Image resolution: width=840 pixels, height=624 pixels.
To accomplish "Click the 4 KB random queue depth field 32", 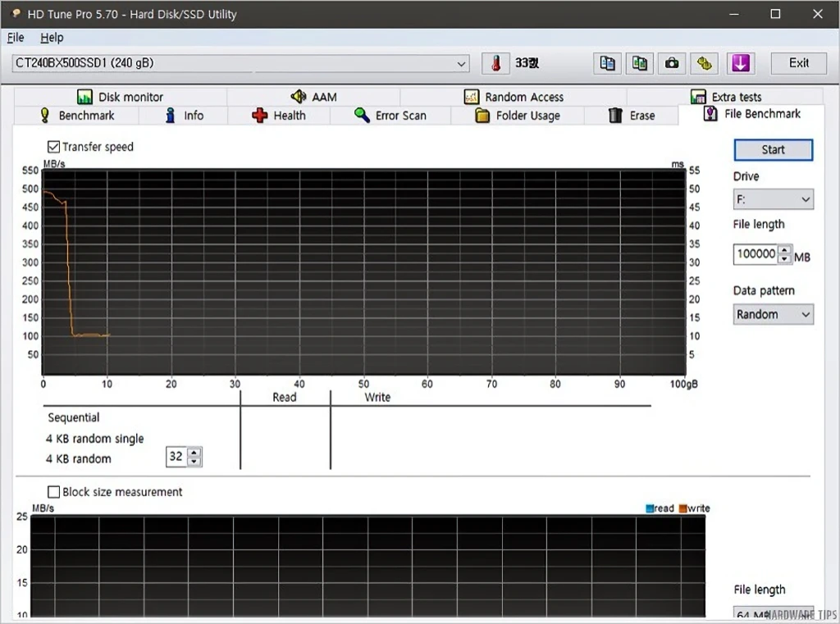I will click(176, 457).
